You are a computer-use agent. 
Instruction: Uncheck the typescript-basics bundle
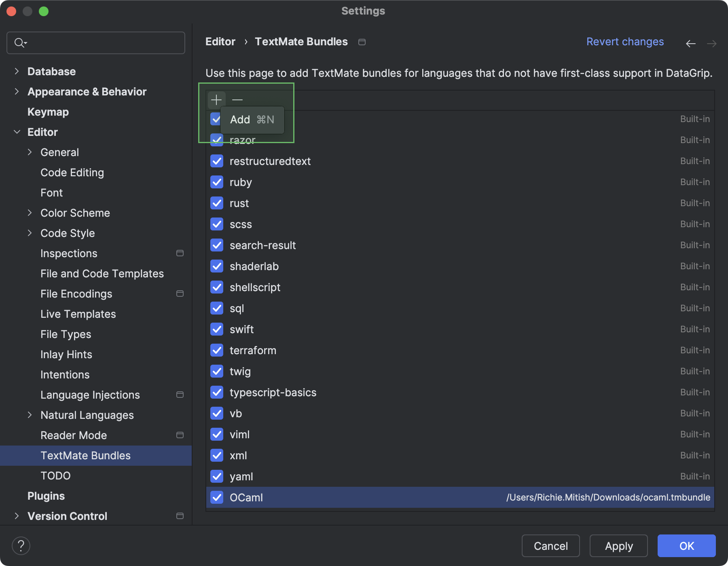(217, 392)
